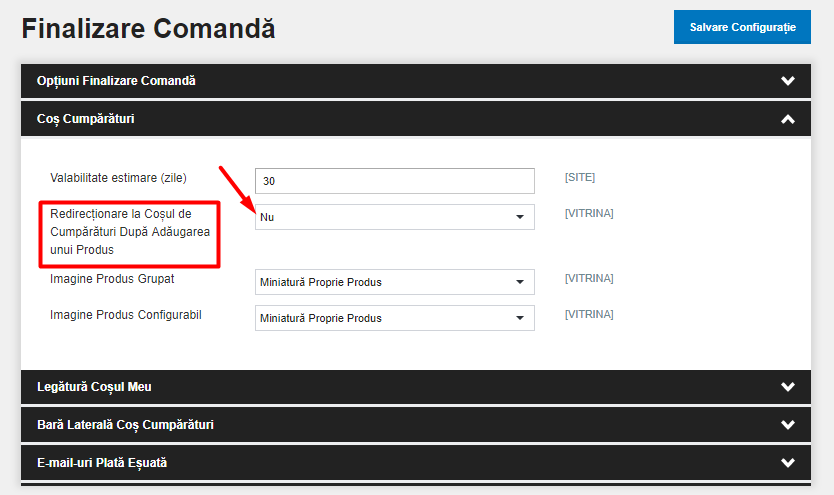Expand the Legătură Coșul Meu section

pos(416,387)
